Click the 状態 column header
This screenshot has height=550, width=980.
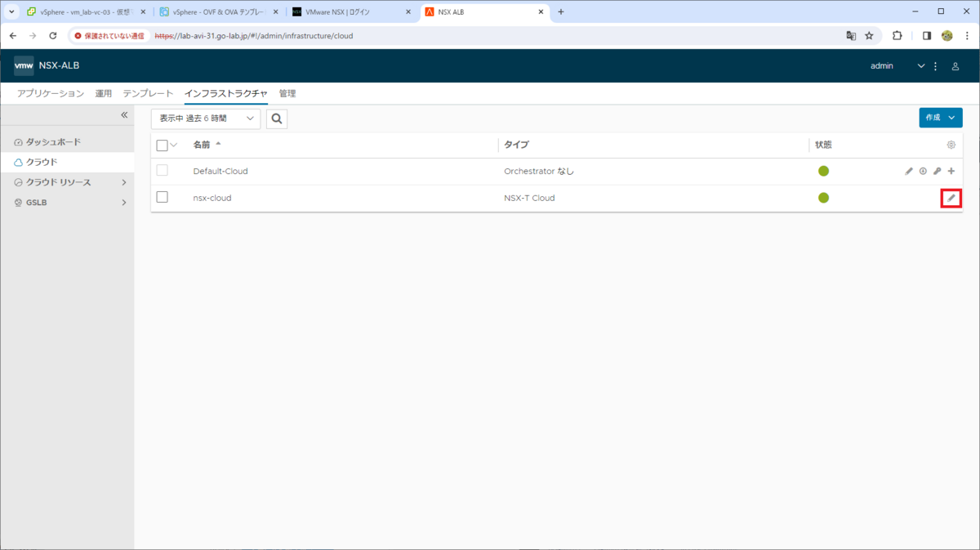823,145
